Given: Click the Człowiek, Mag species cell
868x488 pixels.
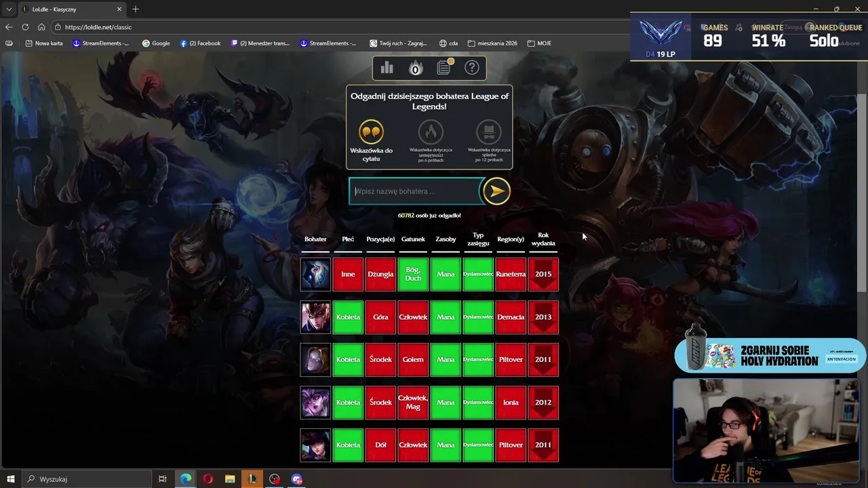Looking at the screenshot, I should tap(413, 403).
